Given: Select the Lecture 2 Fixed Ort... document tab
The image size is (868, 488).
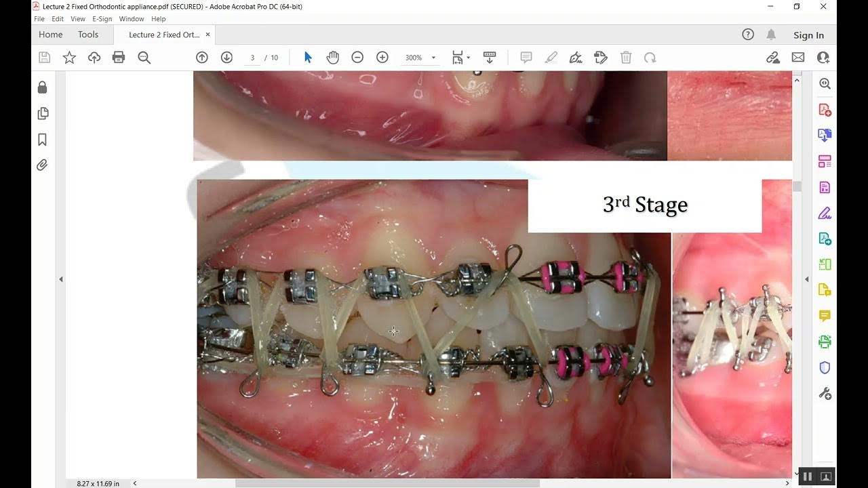Looking at the screenshot, I should coord(163,35).
